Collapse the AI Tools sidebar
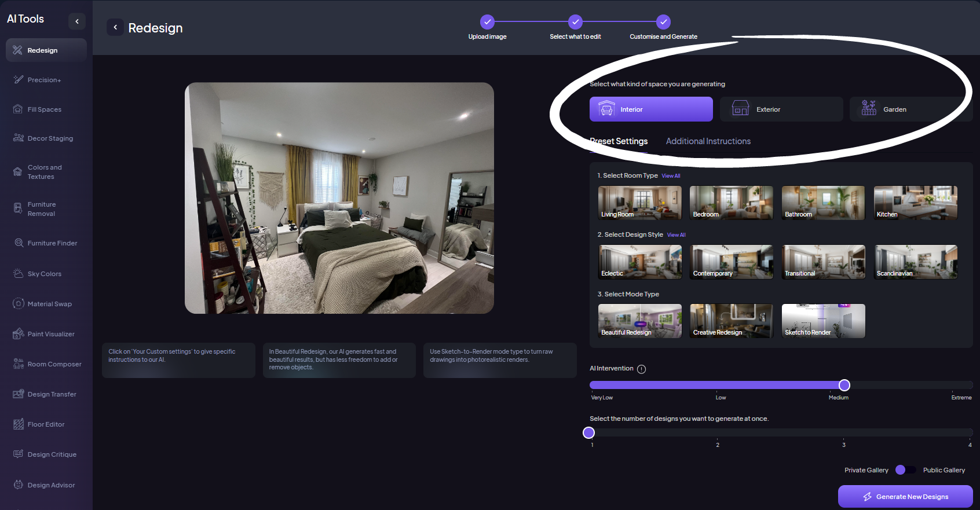This screenshot has height=510, width=980. 77,21
